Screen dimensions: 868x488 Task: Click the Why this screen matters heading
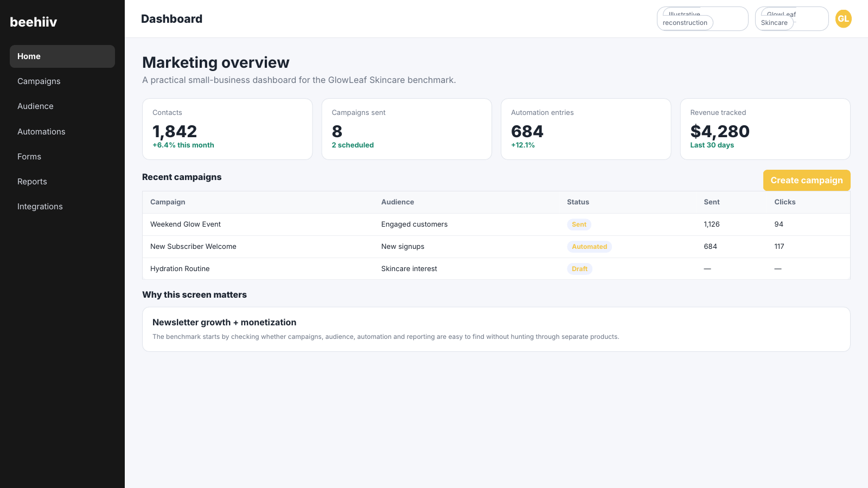tap(194, 295)
